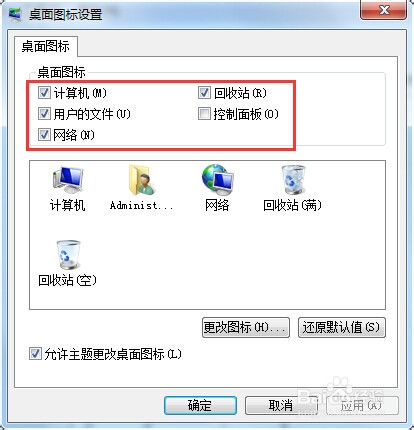Image resolution: width=414 pixels, height=430 pixels.
Task: Uncheck the 计算机(M) checkbox
Action: click(x=44, y=93)
